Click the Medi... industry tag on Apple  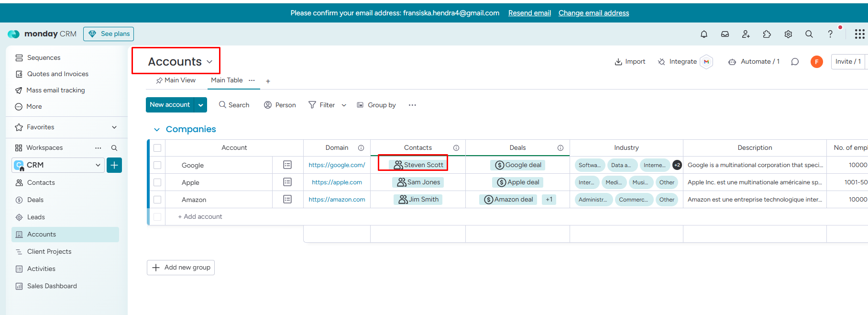(614, 182)
